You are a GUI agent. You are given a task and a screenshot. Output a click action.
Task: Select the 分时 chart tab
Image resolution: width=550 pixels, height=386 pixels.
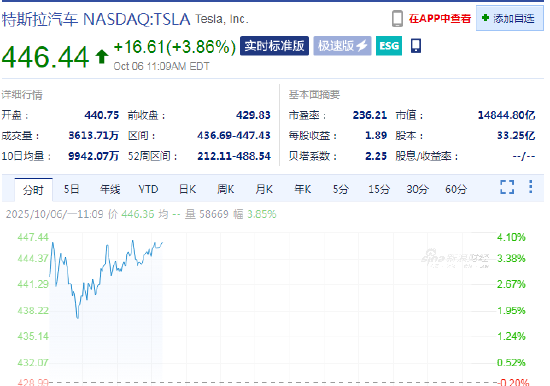pyautogui.click(x=33, y=190)
